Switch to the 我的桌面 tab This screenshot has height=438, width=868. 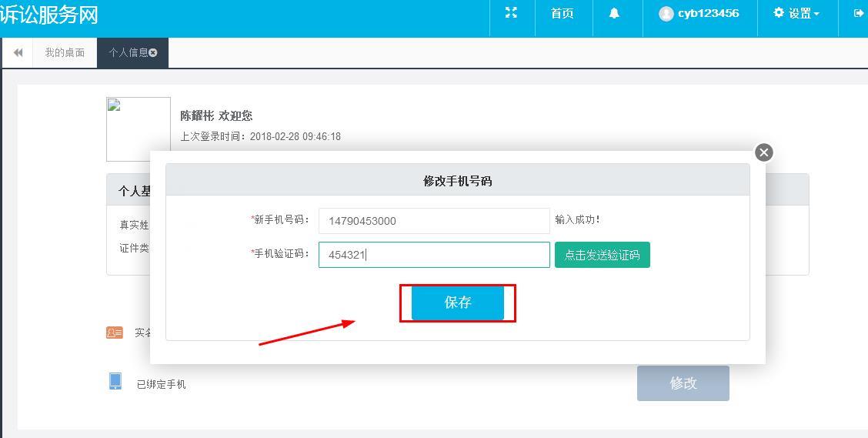pyautogui.click(x=65, y=52)
